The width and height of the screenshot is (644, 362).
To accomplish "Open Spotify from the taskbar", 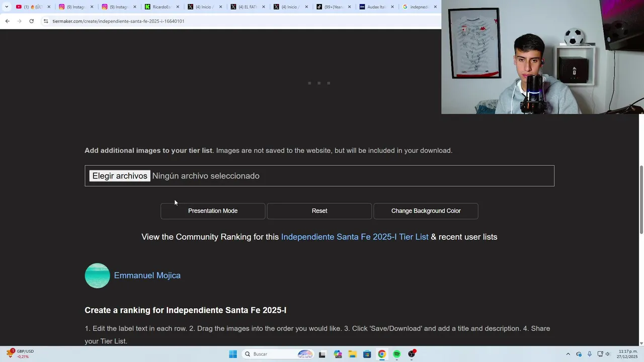I will tap(396, 354).
